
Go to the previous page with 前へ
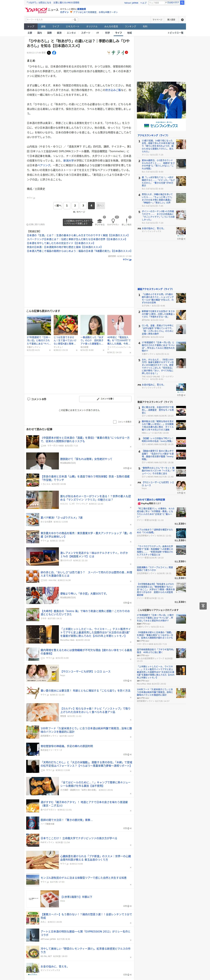point(58,205)
